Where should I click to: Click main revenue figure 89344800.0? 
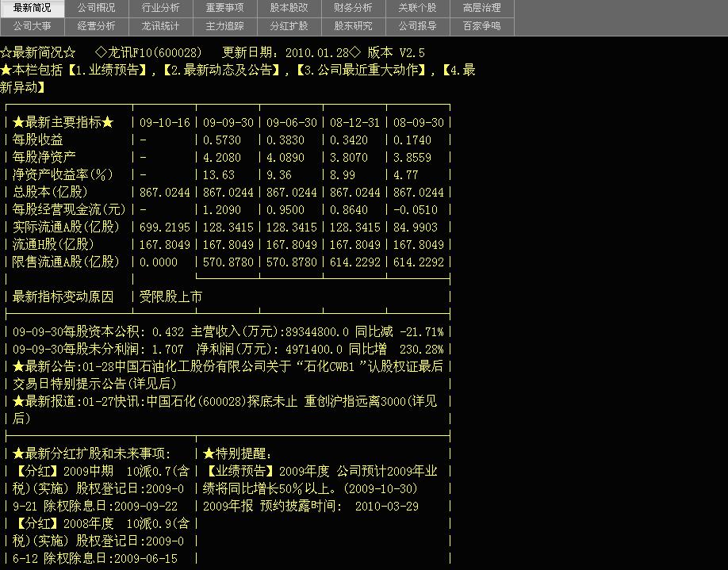click(317, 332)
